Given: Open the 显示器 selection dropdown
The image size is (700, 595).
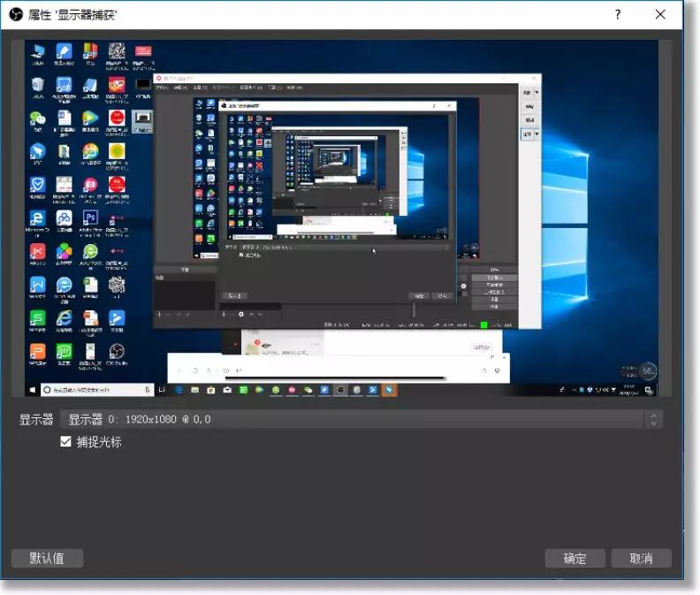Looking at the screenshot, I should [361, 419].
